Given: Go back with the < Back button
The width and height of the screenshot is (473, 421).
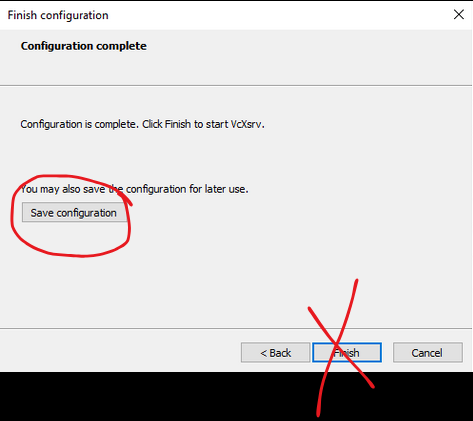Looking at the screenshot, I should click(276, 352).
